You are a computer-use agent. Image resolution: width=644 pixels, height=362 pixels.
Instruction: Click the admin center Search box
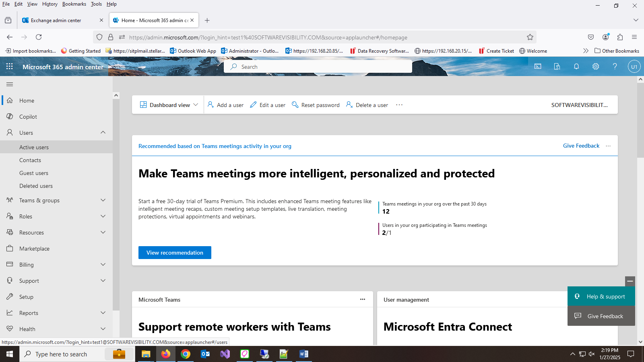click(x=318, y=67)
